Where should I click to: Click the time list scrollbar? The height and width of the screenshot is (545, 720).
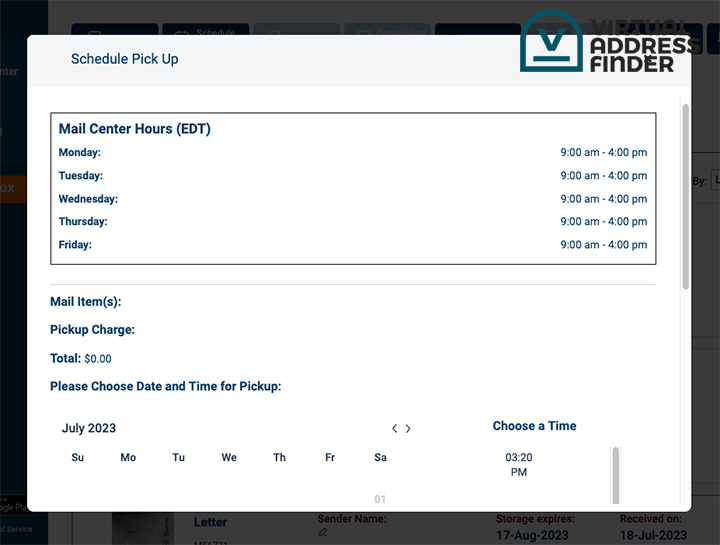click(x=616, y=475)
